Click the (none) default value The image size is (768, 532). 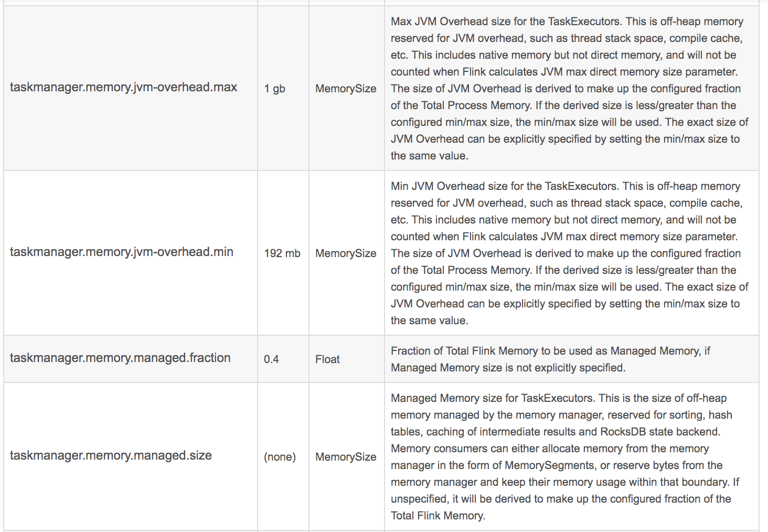[x=280, y=457]
